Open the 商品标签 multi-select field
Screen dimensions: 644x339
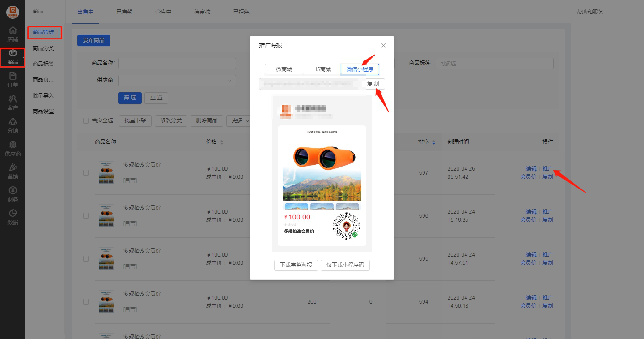[494, 64]
